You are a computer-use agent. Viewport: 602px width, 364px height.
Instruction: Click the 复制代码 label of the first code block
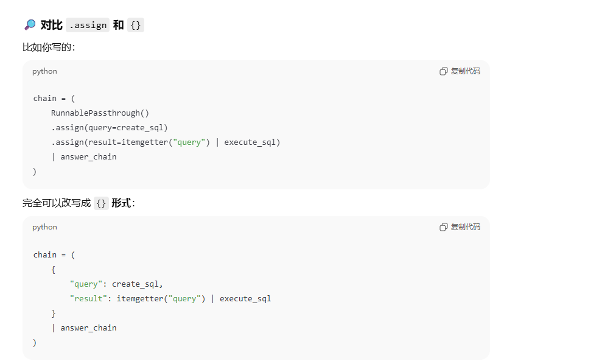465,71
